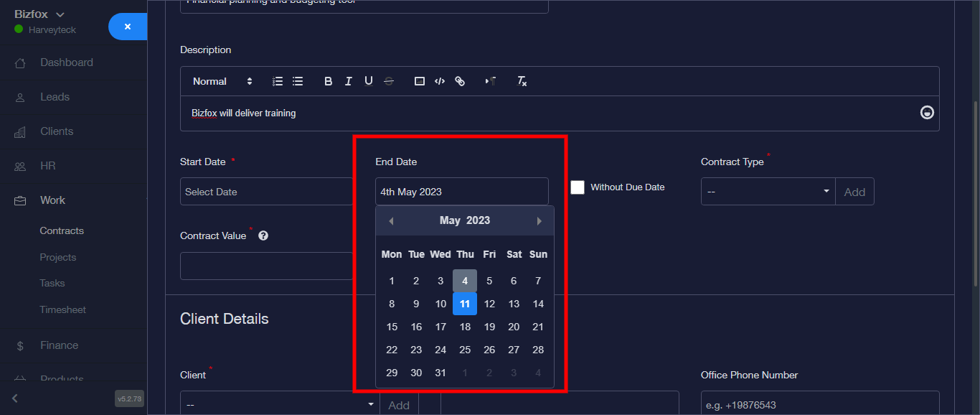Select May 18 in the calendar

465,327
